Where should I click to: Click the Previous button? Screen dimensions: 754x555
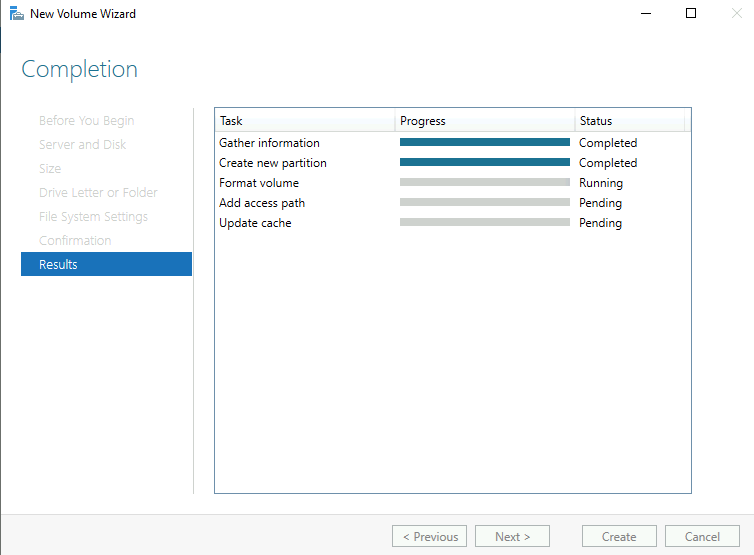click(x=429, y=536)
